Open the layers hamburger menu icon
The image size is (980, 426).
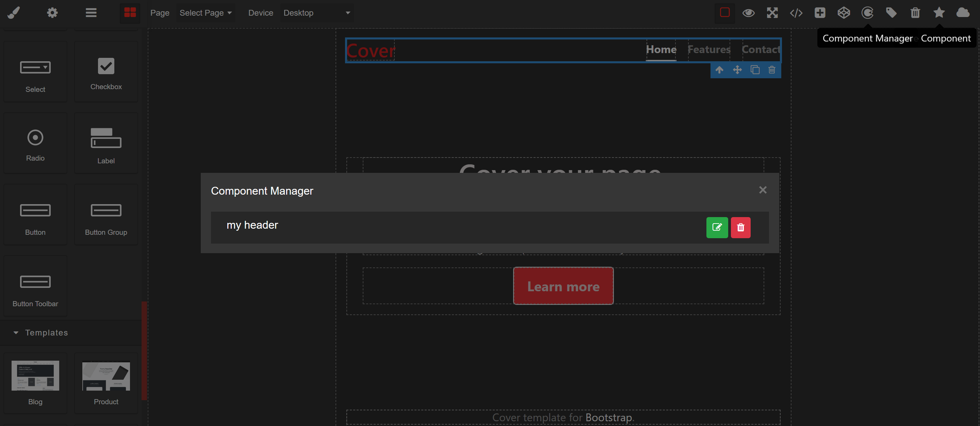(91, 13)
